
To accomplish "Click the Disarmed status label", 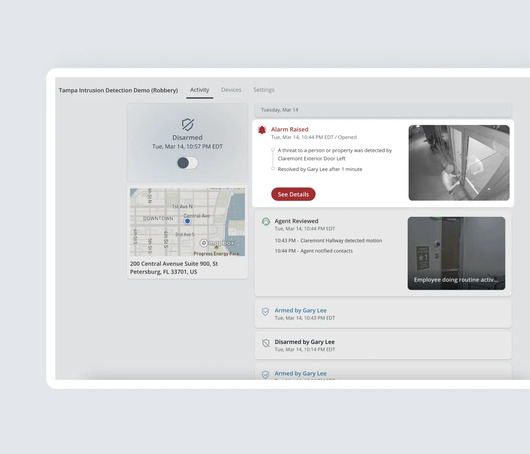I will click(187, 138).
